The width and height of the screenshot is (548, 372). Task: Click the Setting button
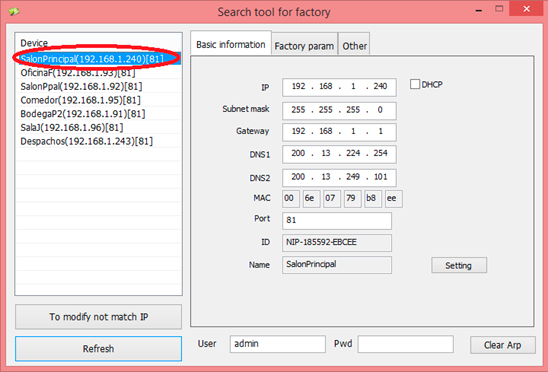pos(459,265)
